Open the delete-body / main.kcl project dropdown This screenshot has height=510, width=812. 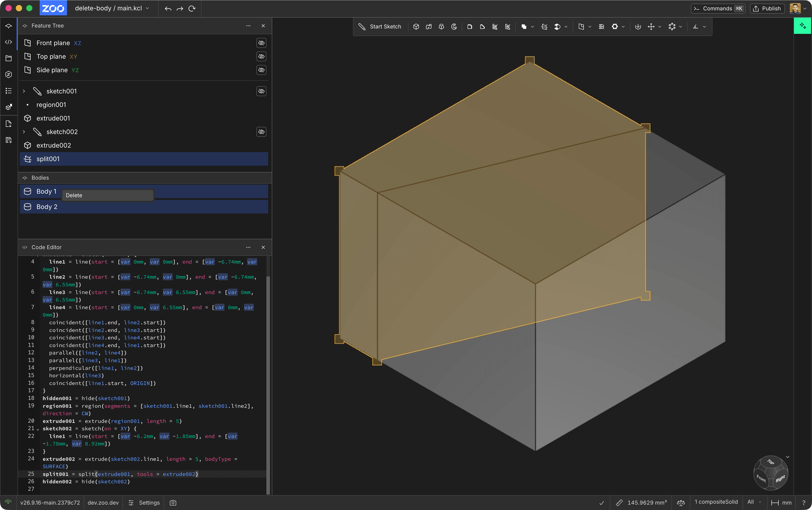pos(112,8)
